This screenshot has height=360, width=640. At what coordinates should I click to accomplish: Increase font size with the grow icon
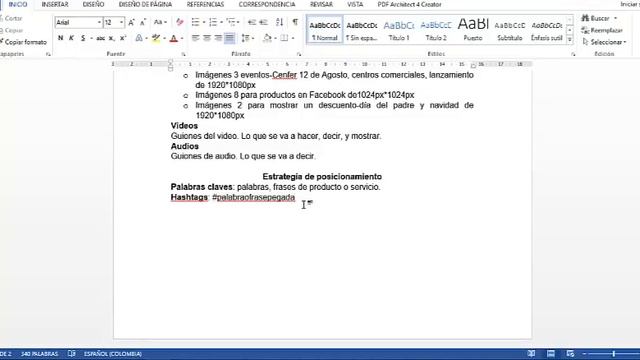131,22
